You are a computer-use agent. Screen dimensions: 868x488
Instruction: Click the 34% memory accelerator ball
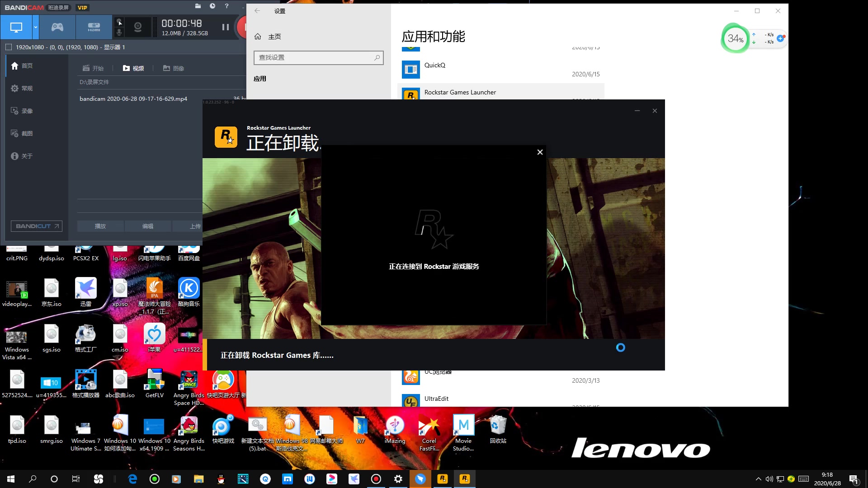[736, 38]
